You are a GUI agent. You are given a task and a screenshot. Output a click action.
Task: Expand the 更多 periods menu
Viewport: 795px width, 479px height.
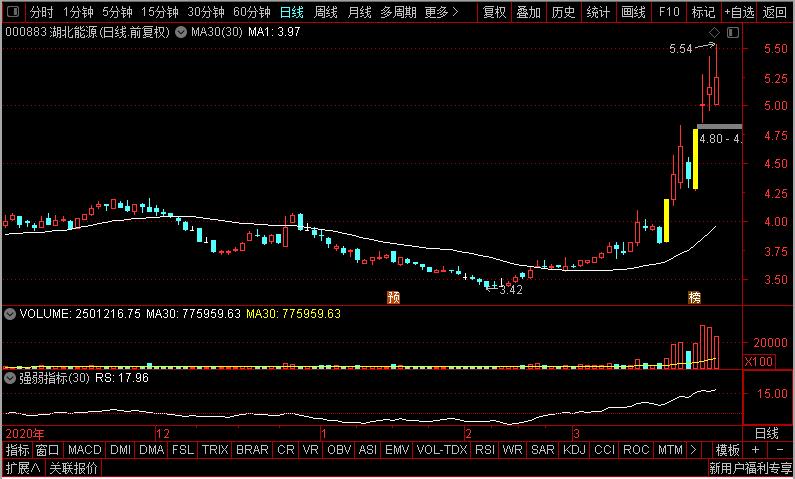pos(441,12)
